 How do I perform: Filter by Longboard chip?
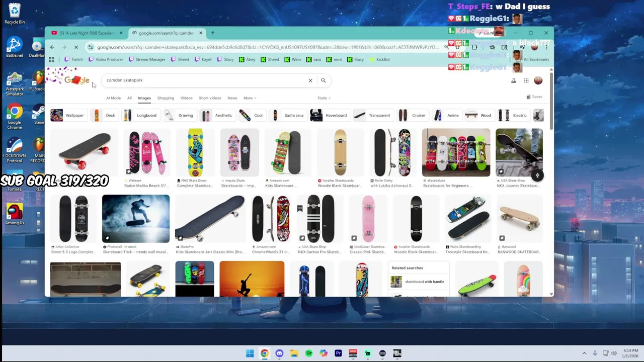(140, 116)
